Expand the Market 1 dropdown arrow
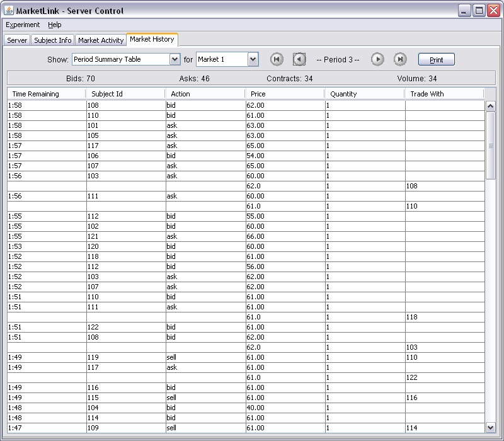Screen dimensions: 504x441 (x=253, y=59)
